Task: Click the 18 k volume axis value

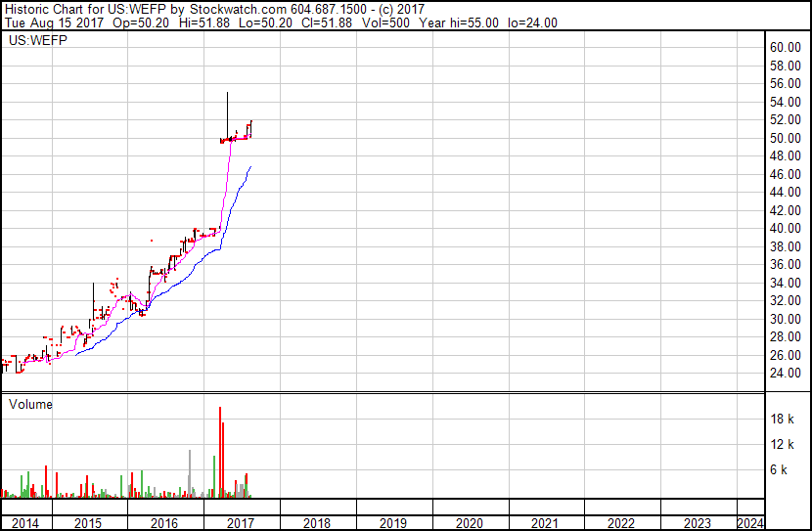Action: click(x=782, y=419)
